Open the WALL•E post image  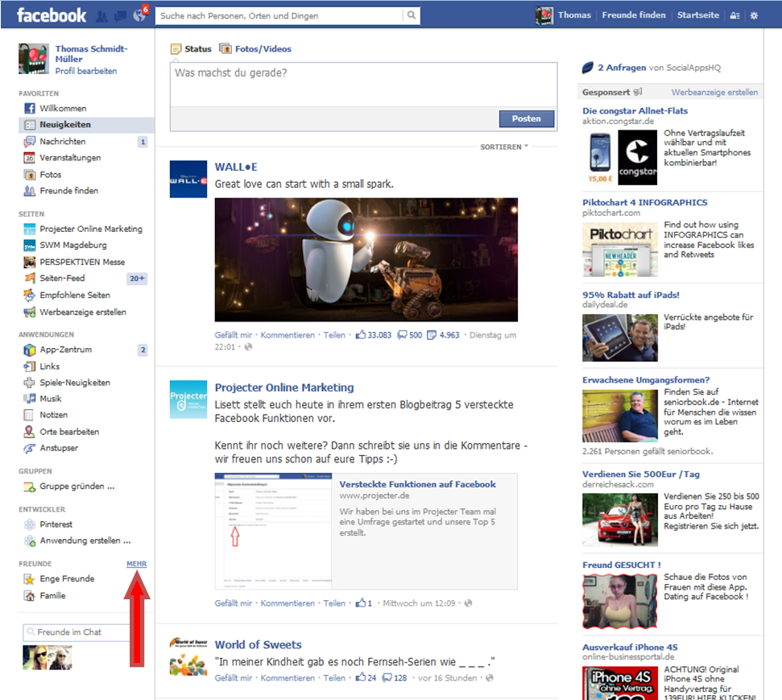point(366,259)
